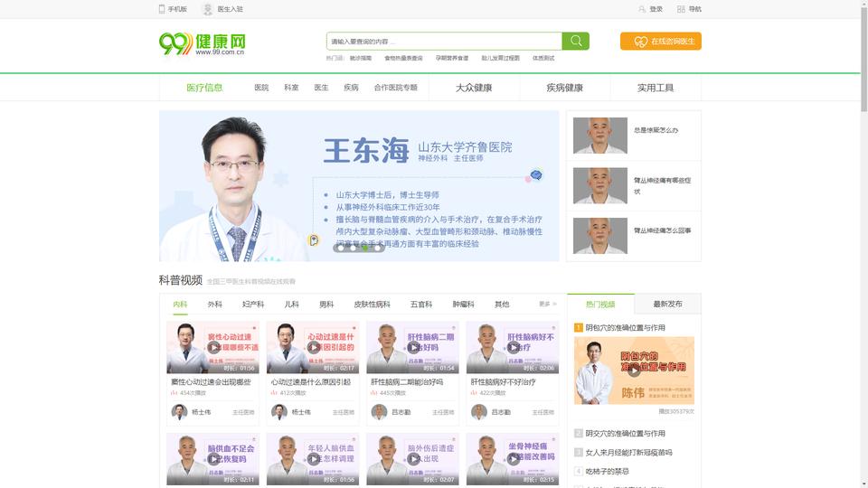Click hot keyword 体质测试

(x=543, y=58)
